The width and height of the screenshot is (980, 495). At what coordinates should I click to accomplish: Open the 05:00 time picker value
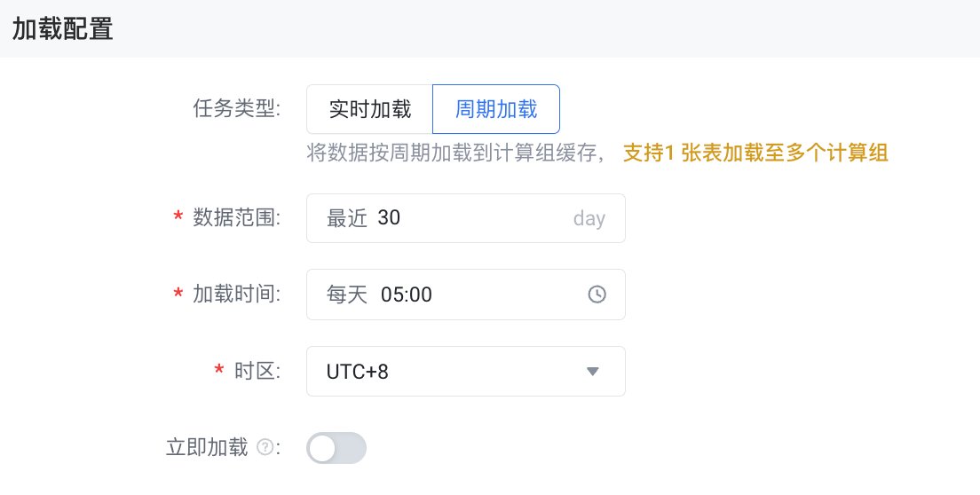[x=407, y=295]
